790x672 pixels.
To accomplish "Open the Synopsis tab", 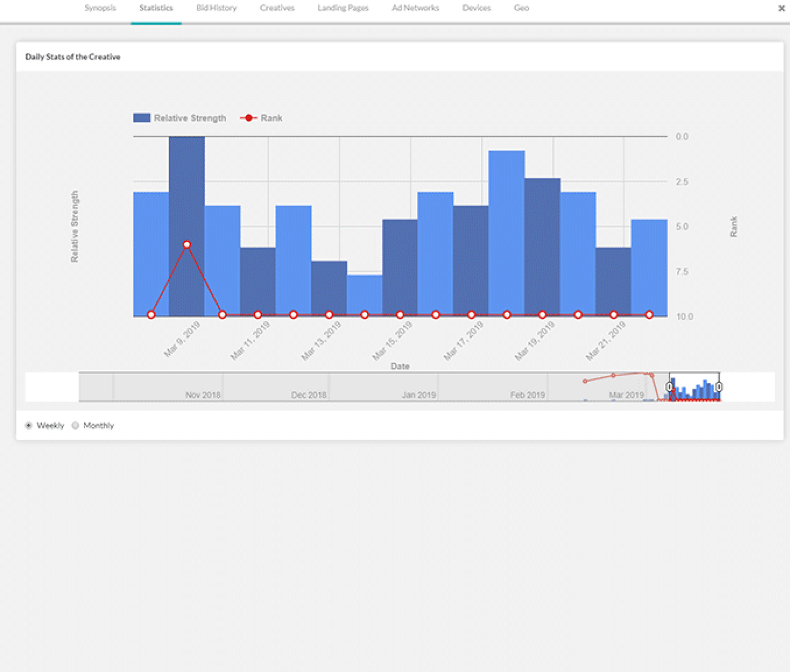I will pyautogui.click(x=100, y=8).
